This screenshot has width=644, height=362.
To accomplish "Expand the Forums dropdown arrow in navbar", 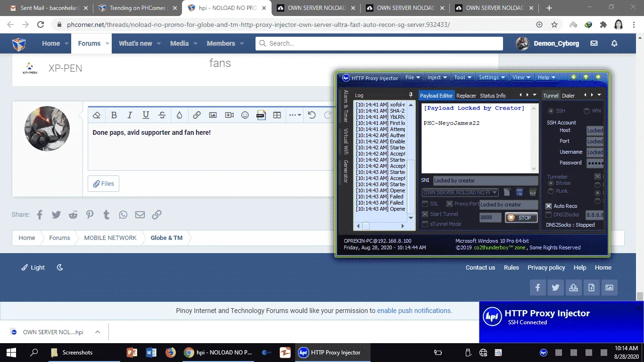I will (x=107, y=43).
